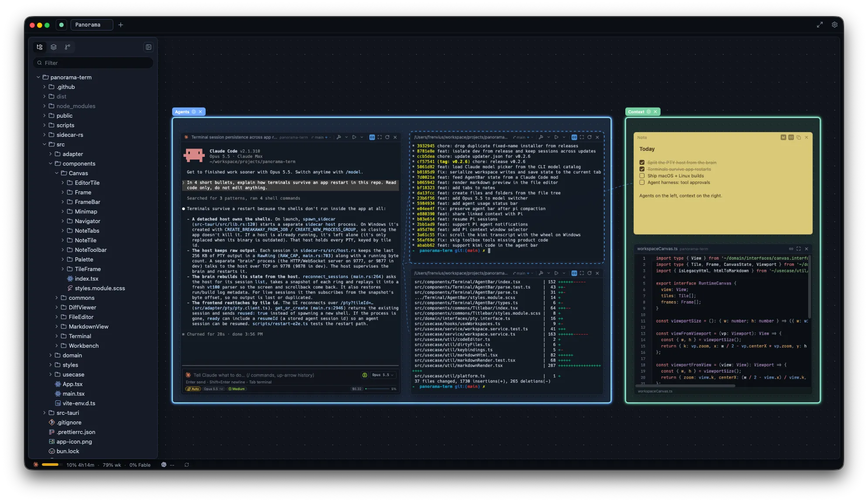Expand the src-tauri folder
This screenshot has width=868, height=502.
pos(44,413)
